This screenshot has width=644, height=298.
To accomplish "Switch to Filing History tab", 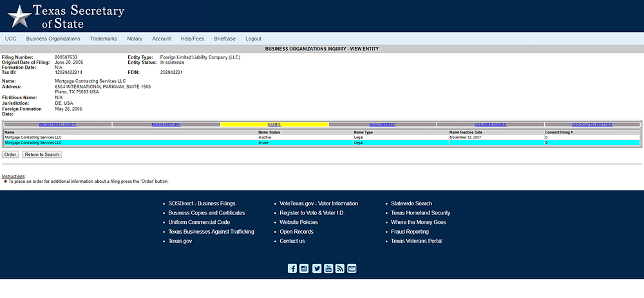I will pos(166,124).
